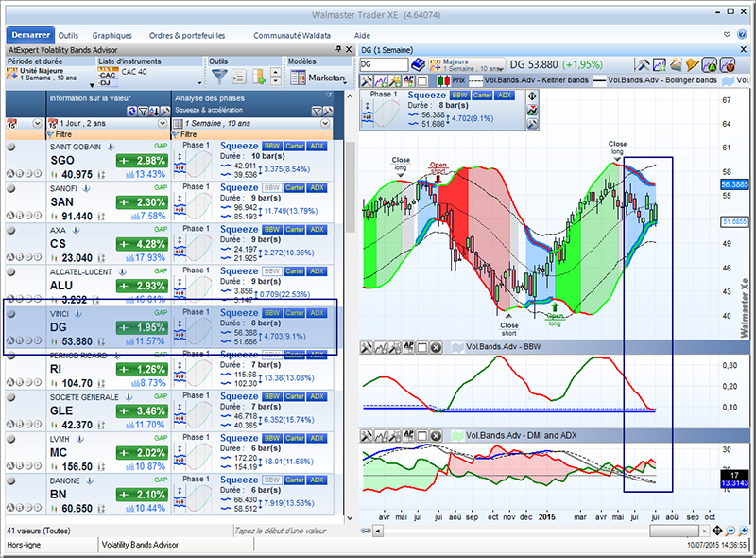Screen dimensions: 756x558
Task: Open the Ordres & portefeuilles menu
Action: [x=187, y=35]
